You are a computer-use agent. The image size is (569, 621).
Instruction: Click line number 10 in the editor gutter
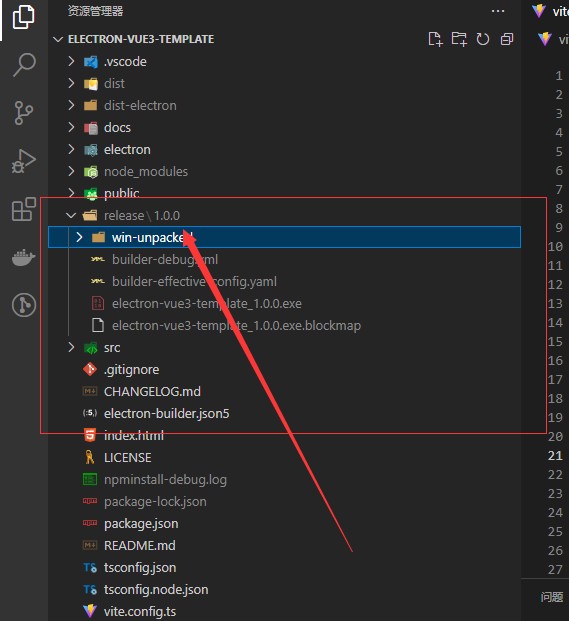tap(555, 246)
